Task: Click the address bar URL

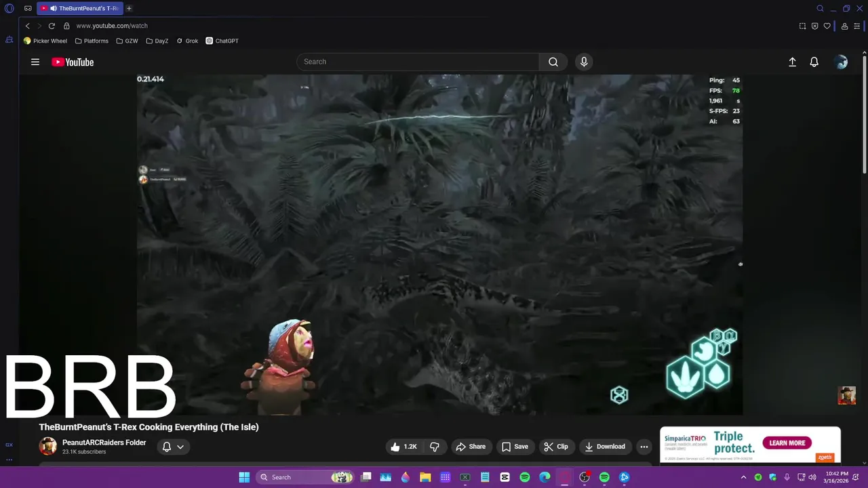Action: [112, 26]
